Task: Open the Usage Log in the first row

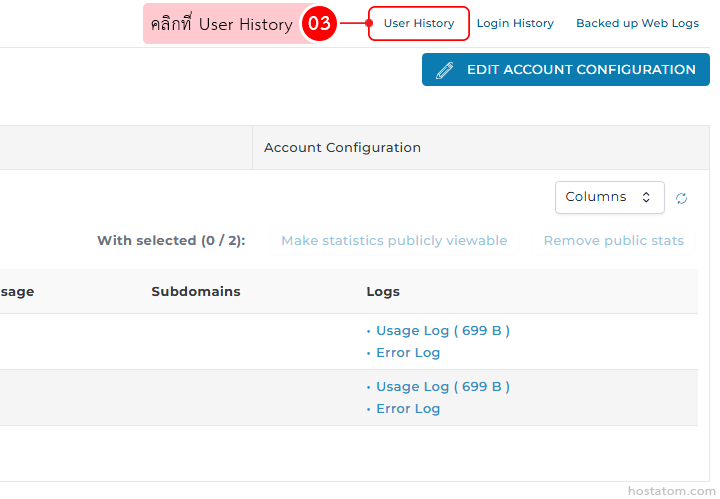Action: [442, 331]
